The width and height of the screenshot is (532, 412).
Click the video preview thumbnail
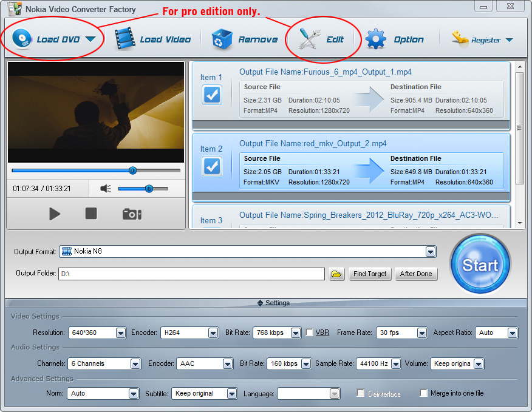click(96, 112)
